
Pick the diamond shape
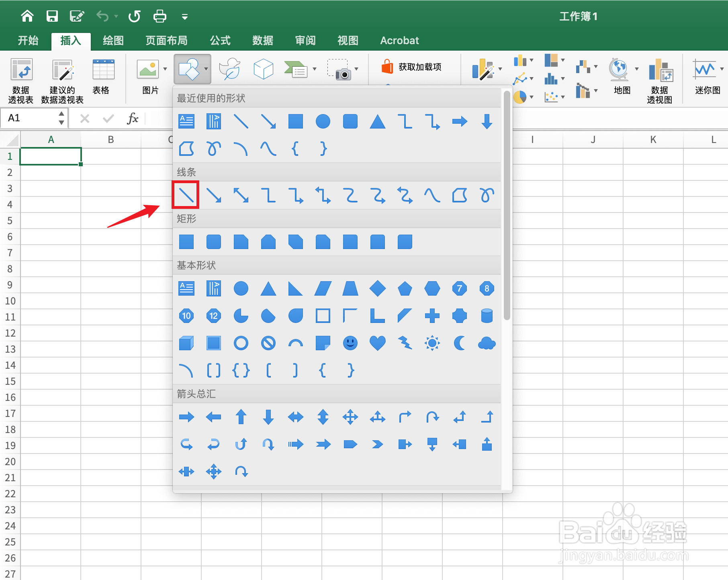coord(378,288)
